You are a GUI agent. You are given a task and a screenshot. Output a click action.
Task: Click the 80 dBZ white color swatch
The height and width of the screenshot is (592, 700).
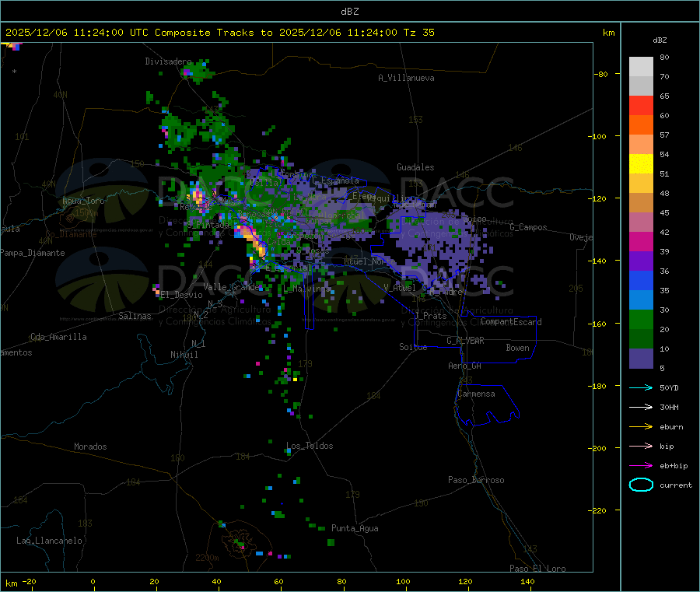[641, 66]
